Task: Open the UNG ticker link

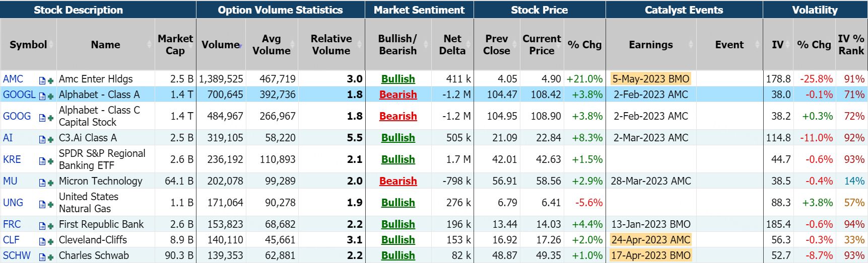Action: click(13, 203)
